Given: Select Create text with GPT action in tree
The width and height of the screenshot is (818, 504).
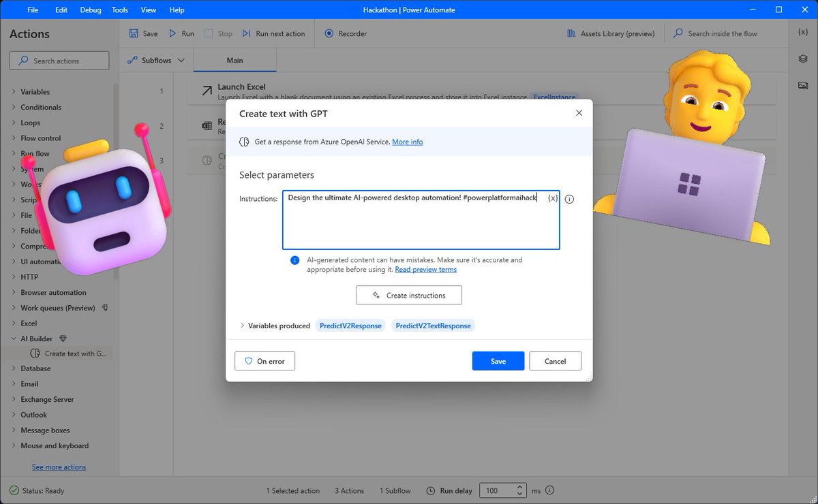Looking at the screenshot, I should pos(68,354).
